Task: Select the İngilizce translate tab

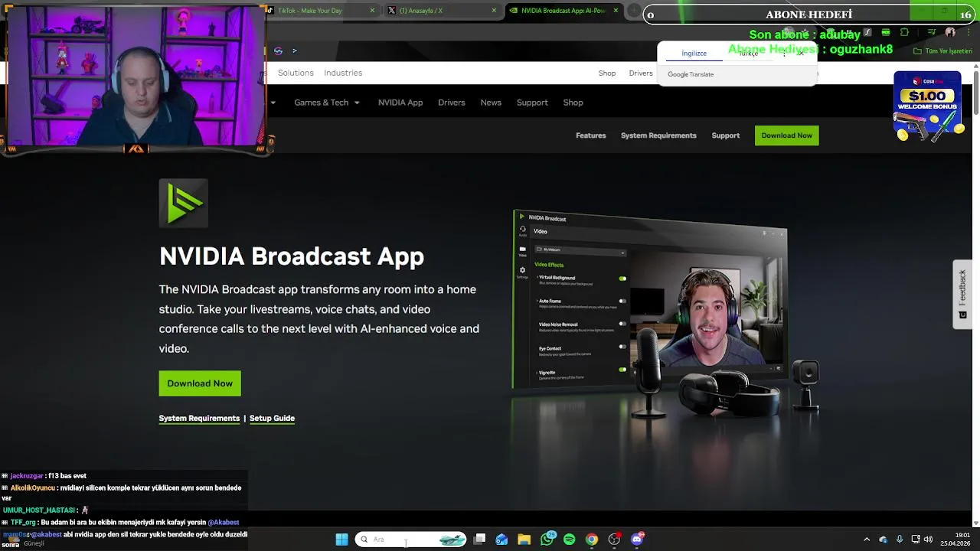Action: click(694, 54)
